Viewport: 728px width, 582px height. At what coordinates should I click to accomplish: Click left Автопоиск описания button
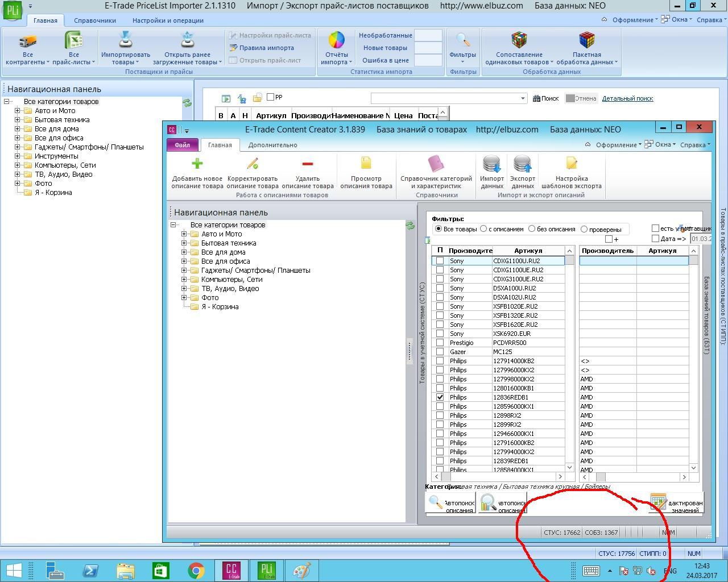click(x=450, y=503)
